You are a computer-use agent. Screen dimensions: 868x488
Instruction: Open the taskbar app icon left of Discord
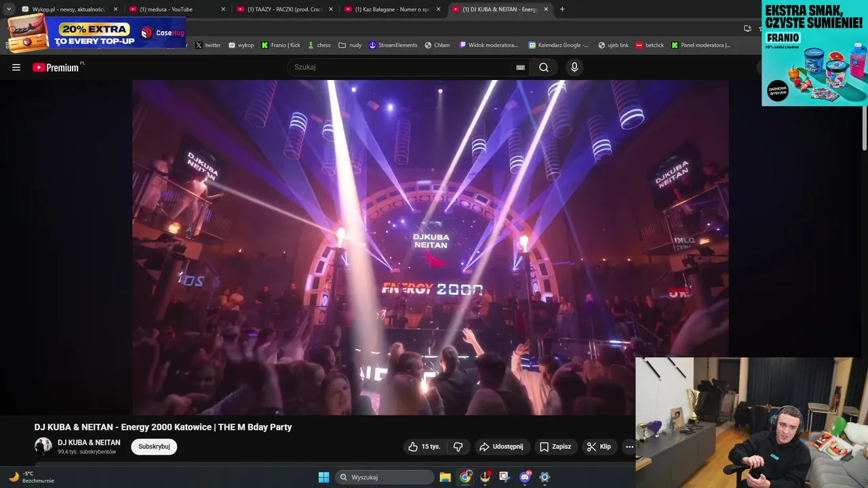tap(505, 477)
